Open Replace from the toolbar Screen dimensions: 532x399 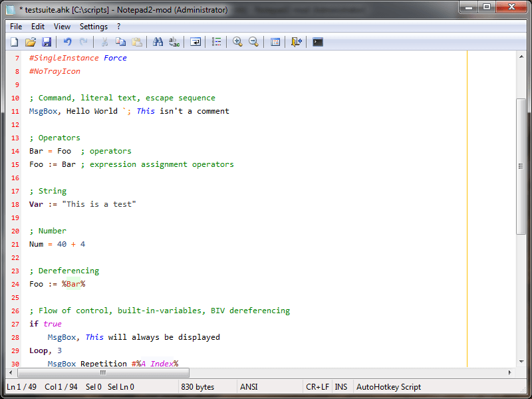[174, 41]
